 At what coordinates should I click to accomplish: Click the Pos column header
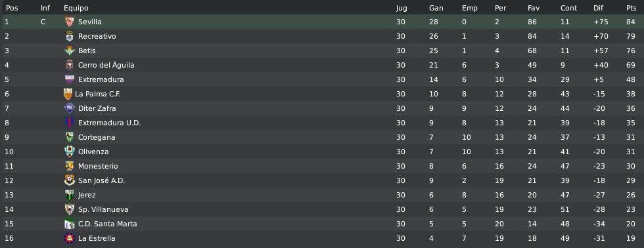[12, 8]
